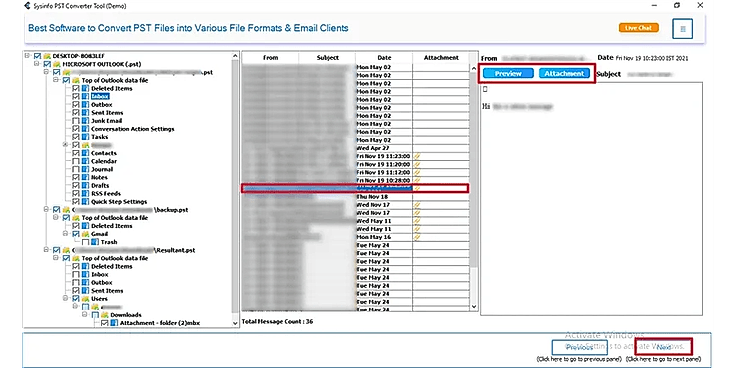Select the highlighted Inbox folder

point(100,96)
